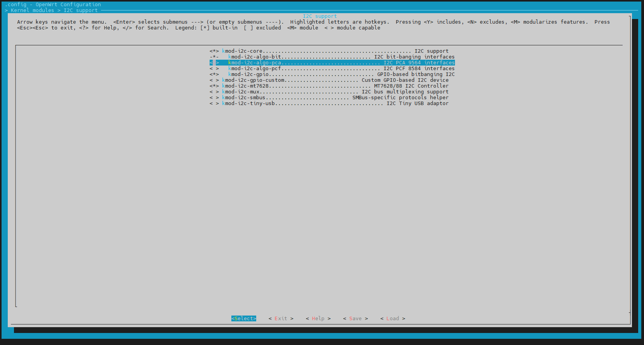Click the Kernel modules breadcrumb

[32, 10]
